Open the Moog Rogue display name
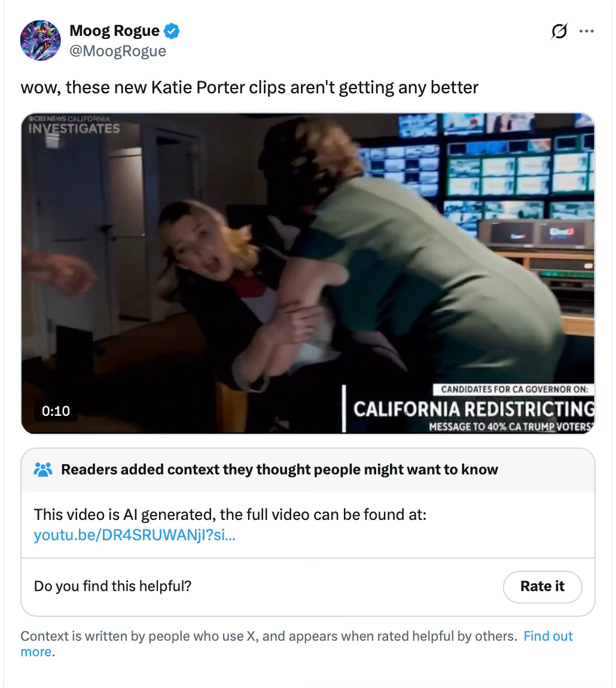This screenshot has width=616, height=688. click(x=114, y=31)
